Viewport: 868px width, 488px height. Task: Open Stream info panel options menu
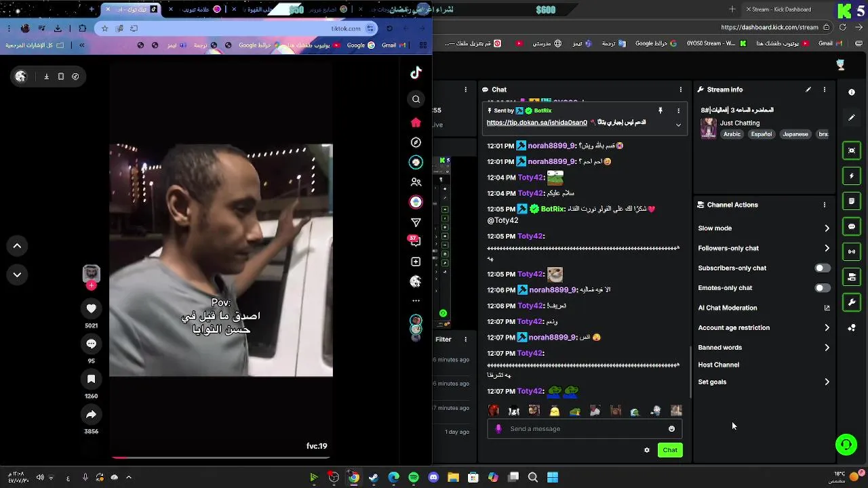825,89
